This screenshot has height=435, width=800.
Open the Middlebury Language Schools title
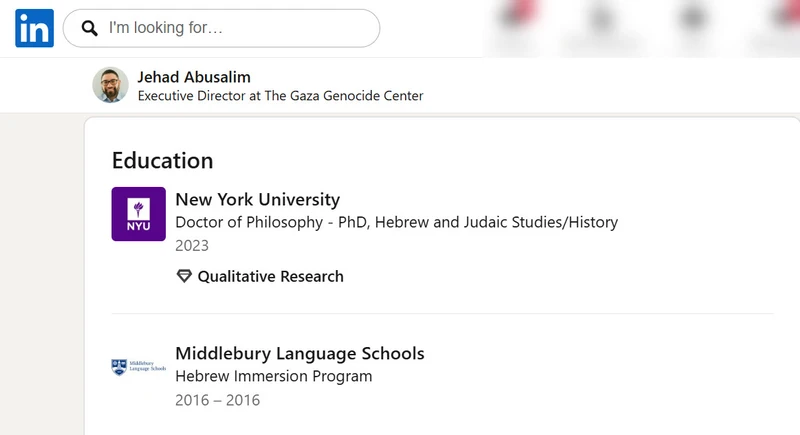pos(299,353)
